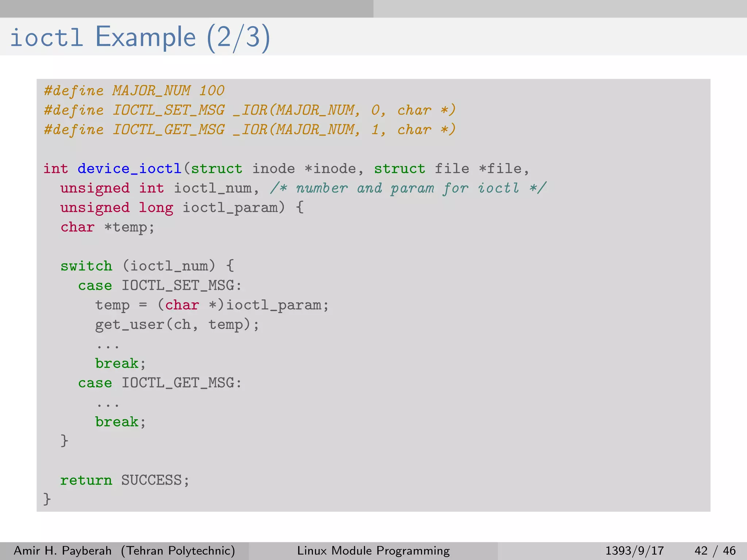Screen dimensions: 747x560
Task: Click "struct file *file," in the function signature
Action: 452,168
